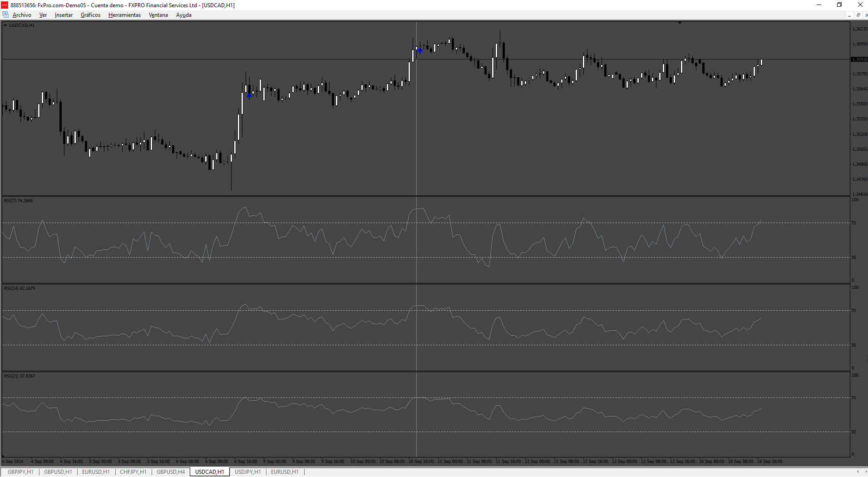
Task: Click the left tab-scroll arrow at bottom right
Action: coord(858,472)
